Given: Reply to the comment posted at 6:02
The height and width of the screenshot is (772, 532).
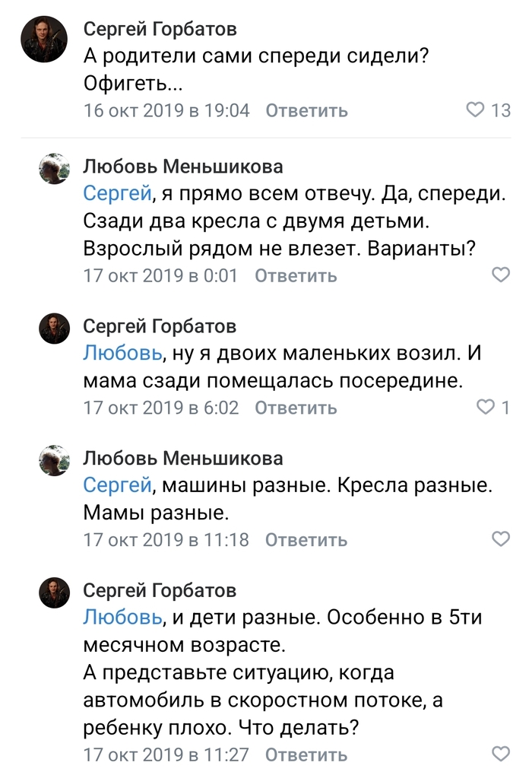Looking at the screenshot, I should tap(296, 408).
